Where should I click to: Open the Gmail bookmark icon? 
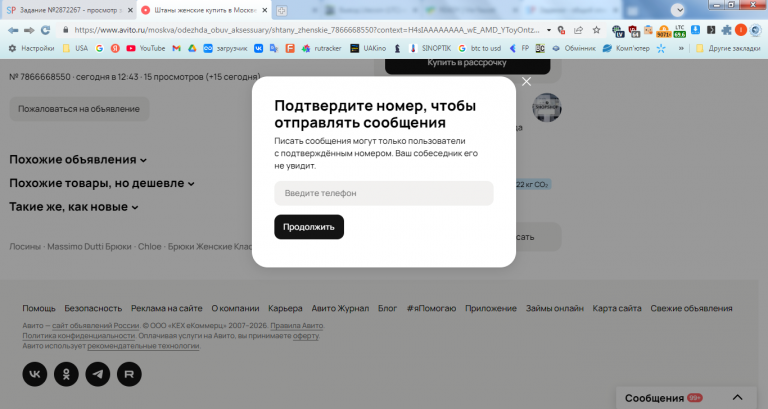[x=176, y=48]
